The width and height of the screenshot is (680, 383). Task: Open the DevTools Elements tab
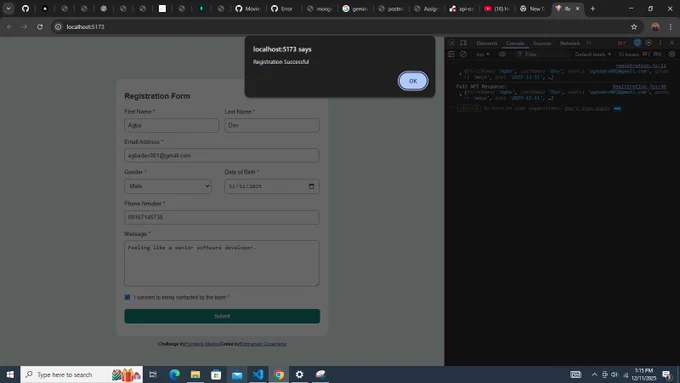(487, 43)
